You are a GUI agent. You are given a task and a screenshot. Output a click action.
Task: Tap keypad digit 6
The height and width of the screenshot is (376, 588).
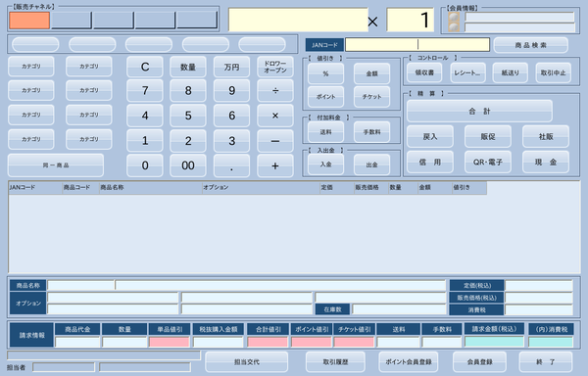coord(231,116)
